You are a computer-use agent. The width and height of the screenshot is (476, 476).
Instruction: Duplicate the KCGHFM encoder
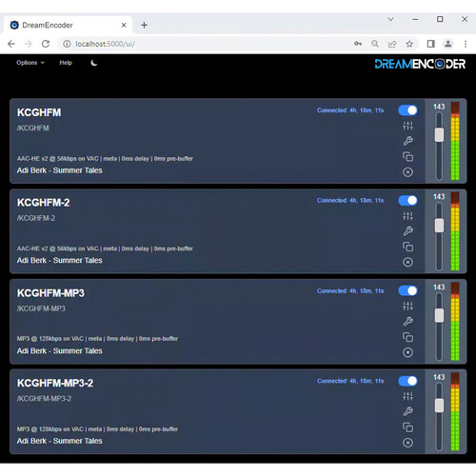[407, 156]
